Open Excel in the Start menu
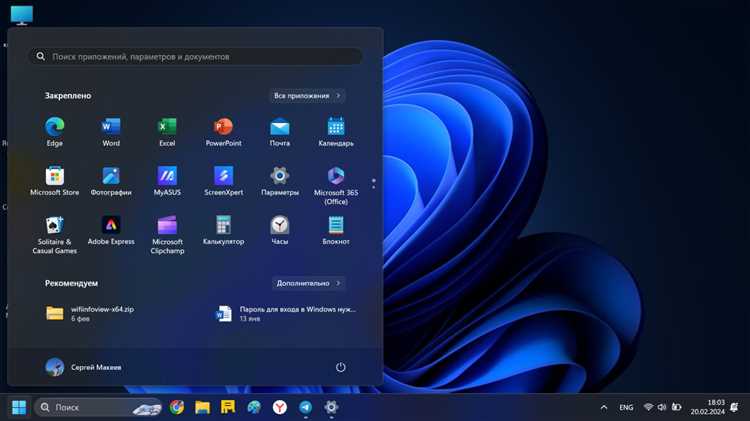 click(x=167, y=132)
